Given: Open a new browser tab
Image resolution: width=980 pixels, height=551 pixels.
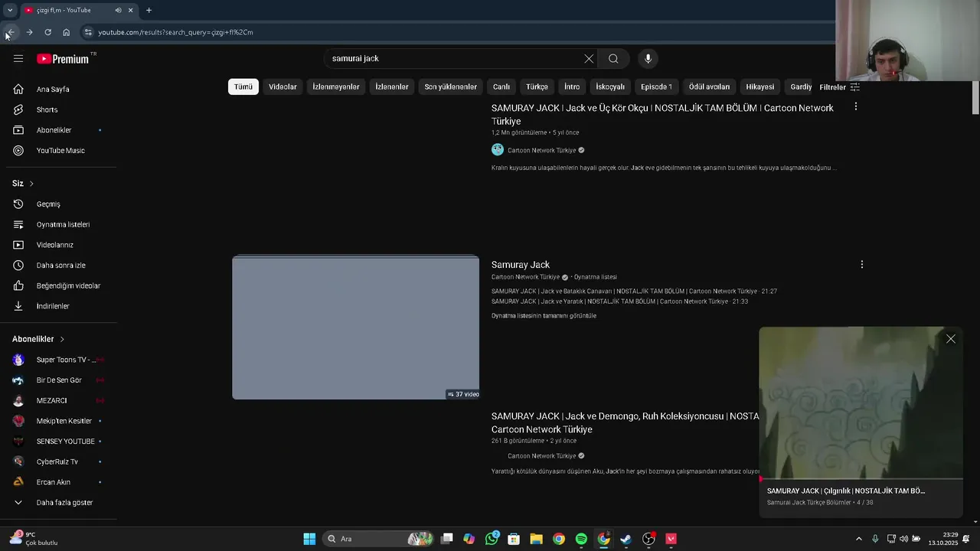Looking at the screenshot, I should (x=149, y=10).
